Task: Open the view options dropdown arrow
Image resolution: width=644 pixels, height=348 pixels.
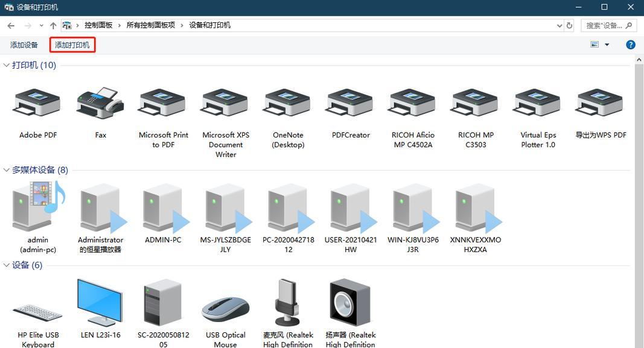Action: pos(607,45)
